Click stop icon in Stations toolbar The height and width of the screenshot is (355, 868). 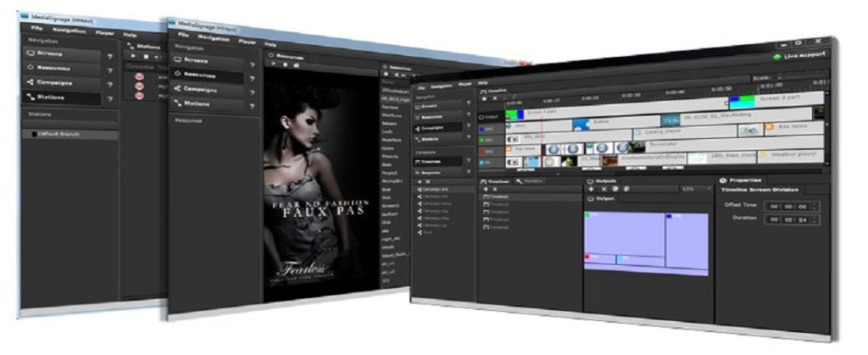[x=146, y=57]
